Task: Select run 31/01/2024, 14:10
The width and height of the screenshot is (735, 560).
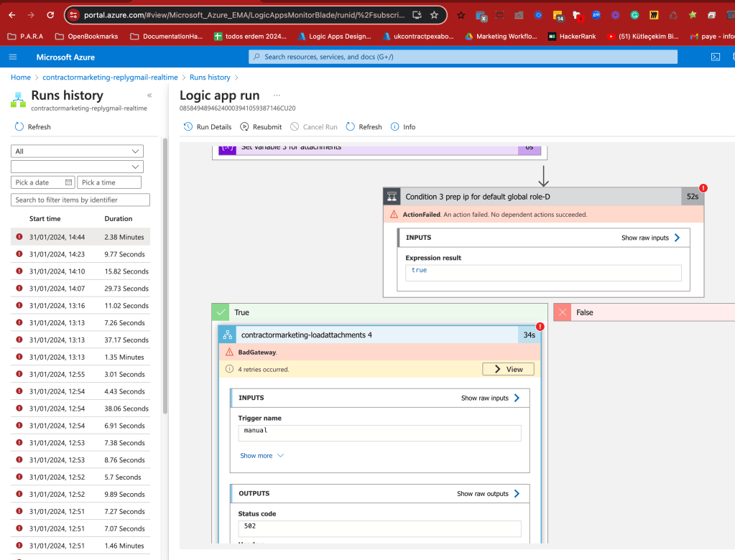Action: click(80, 271)
